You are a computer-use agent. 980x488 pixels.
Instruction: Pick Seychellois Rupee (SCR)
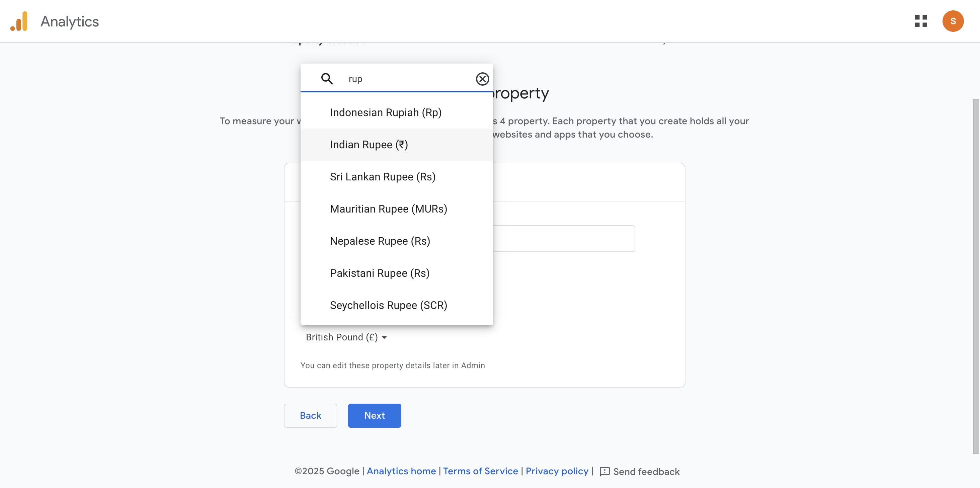pos(388,306)
